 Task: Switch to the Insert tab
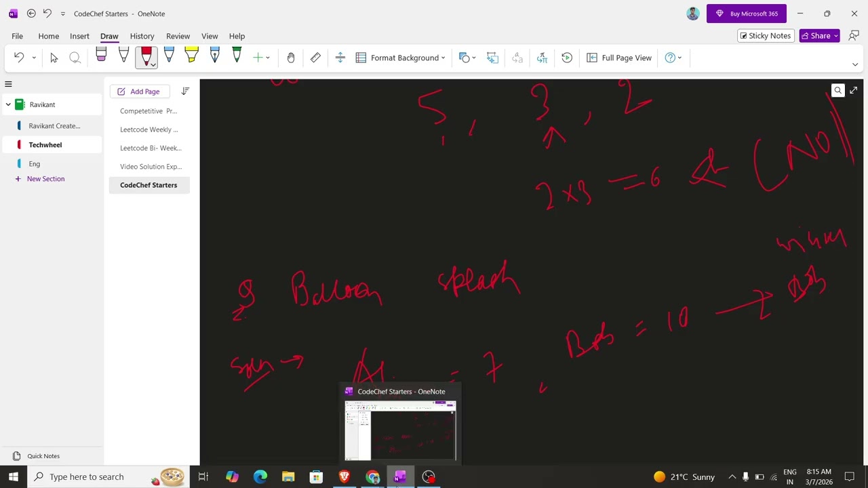coord(79,36)
